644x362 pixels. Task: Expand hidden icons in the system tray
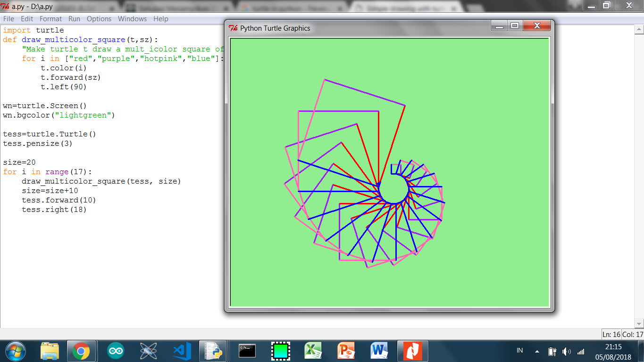pos(537,351)
